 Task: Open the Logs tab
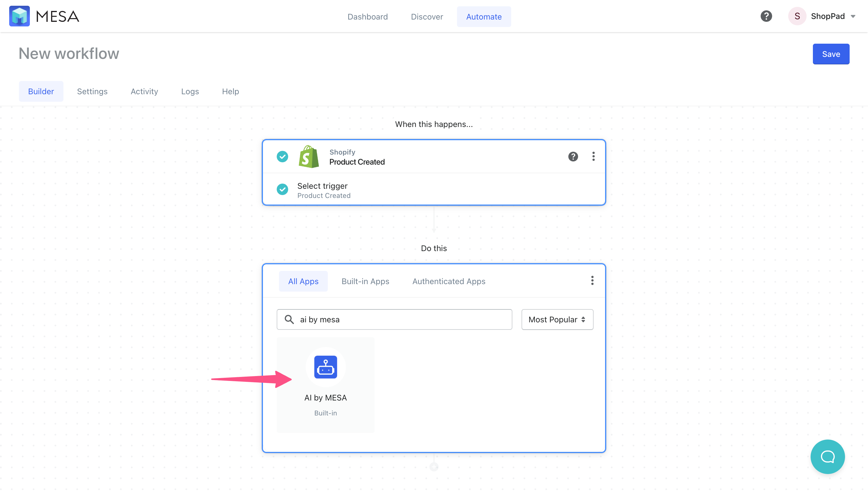(190, 91)
